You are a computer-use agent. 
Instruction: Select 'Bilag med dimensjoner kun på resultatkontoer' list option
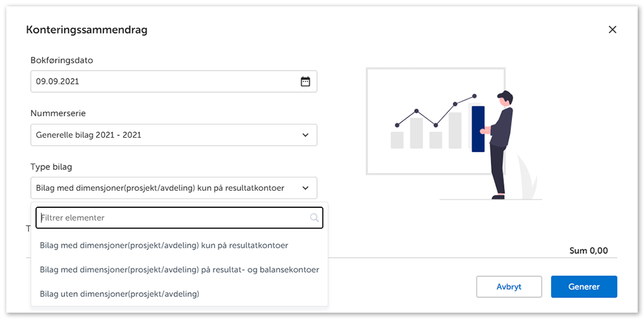(x=164, y=245)
